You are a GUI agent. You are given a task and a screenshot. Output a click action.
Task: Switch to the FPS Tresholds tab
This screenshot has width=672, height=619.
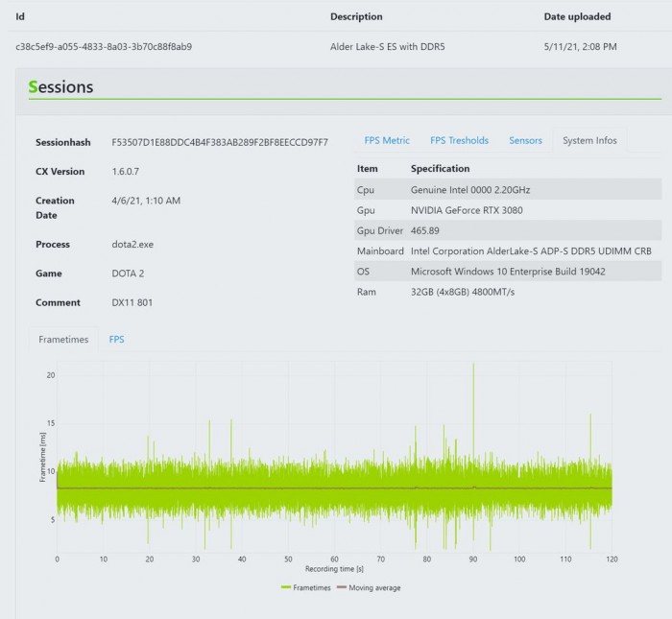click(459, 141)
